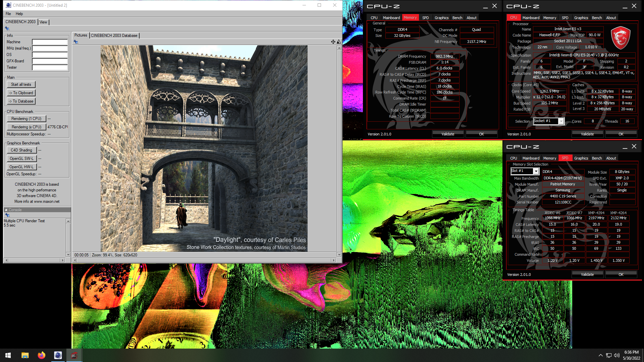644x362 pixels.
Task: Open About tab in the Memory CPU-Z window
Action: tap(471, 18)
